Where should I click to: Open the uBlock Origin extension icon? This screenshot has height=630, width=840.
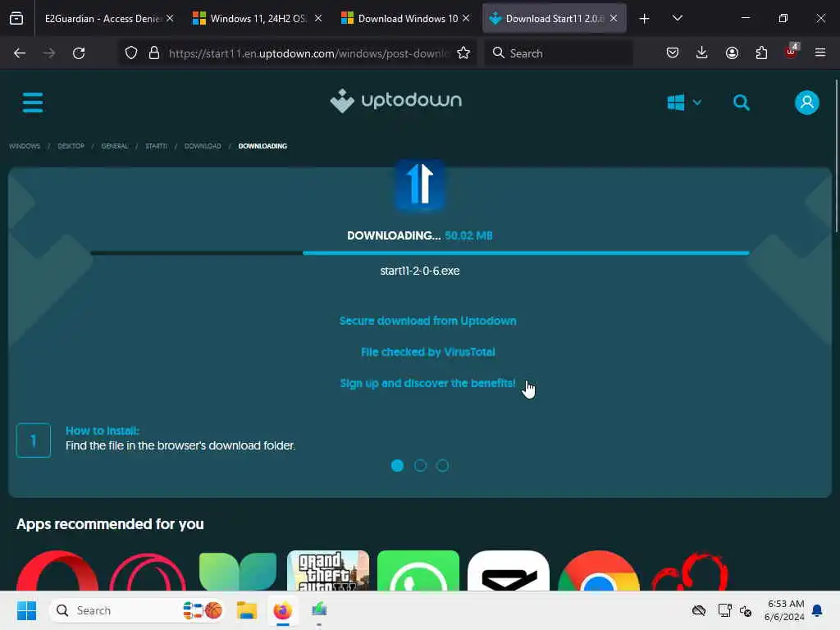tap(792, 52)
